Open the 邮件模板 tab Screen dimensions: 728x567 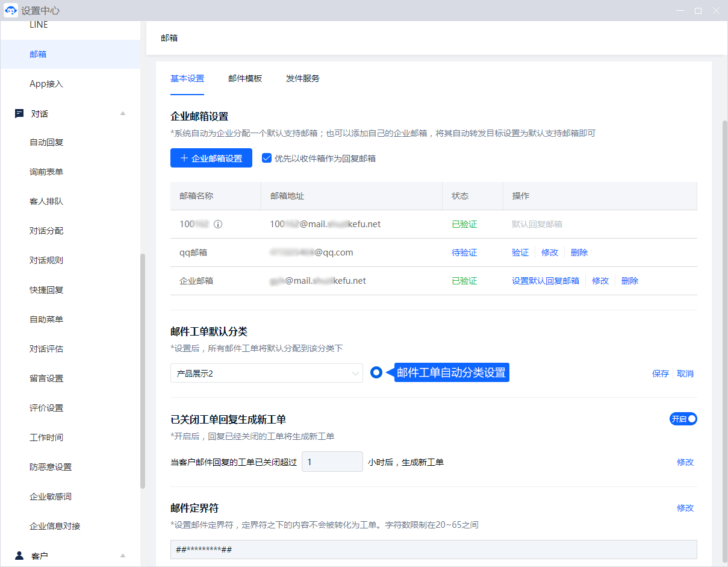(245, 78)
